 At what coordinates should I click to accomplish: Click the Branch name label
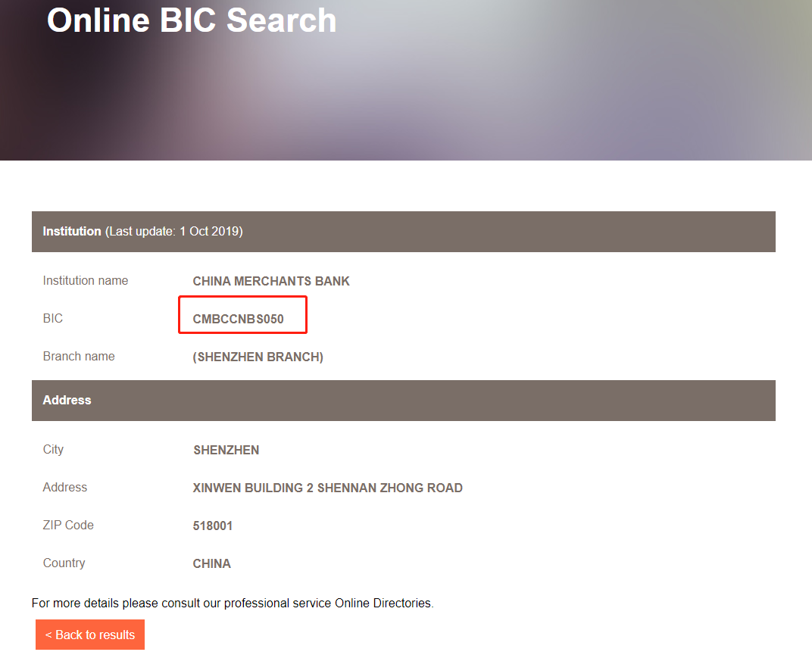[x=79, y=357]
